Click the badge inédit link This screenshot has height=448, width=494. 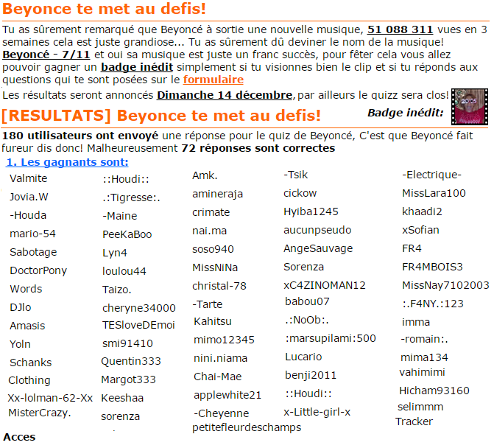point(137,67)
